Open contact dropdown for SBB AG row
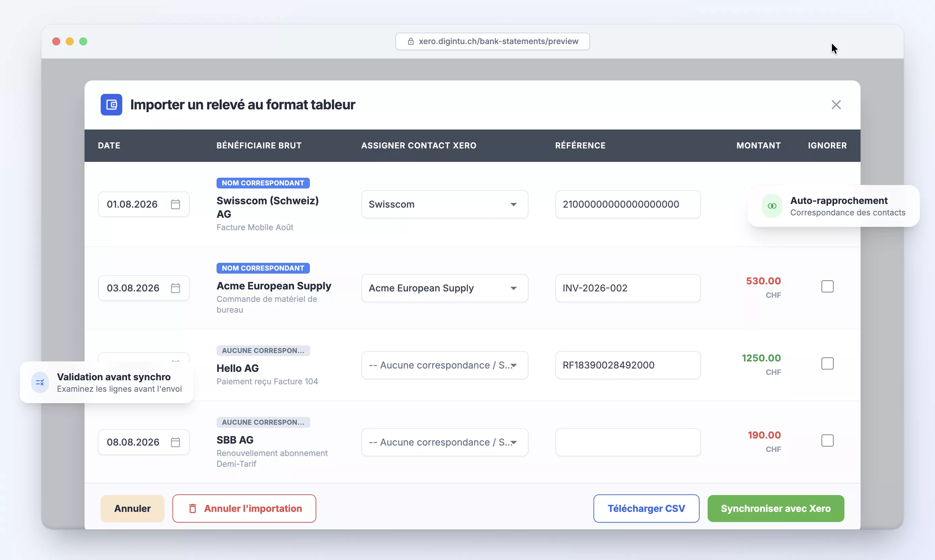The width and height of the screenshot is (935, 560). click(x=445, y=442)
